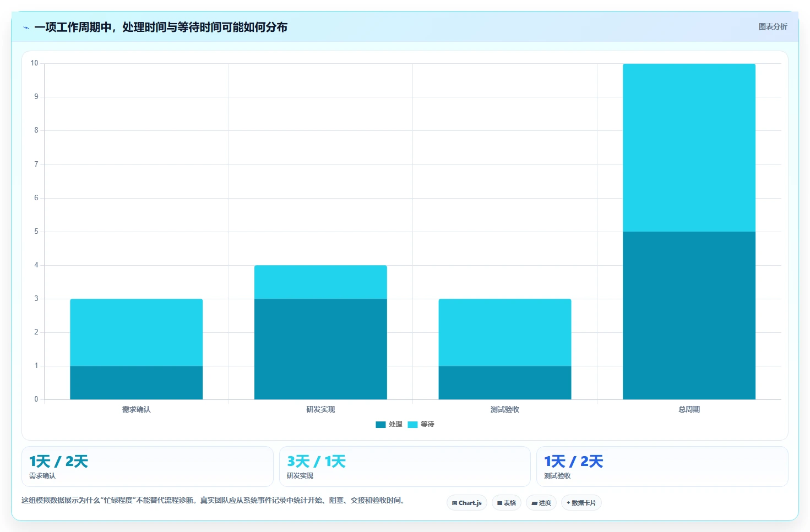810x532 pixels.
Task: Click the lightning icon beside the chart title
Action: (26, 28)
